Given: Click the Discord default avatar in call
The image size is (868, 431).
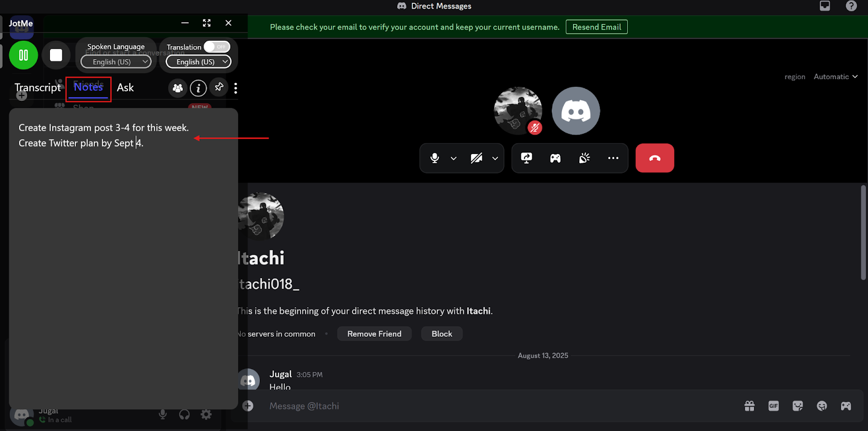Looking at the screenshot, I should [576, 111].
